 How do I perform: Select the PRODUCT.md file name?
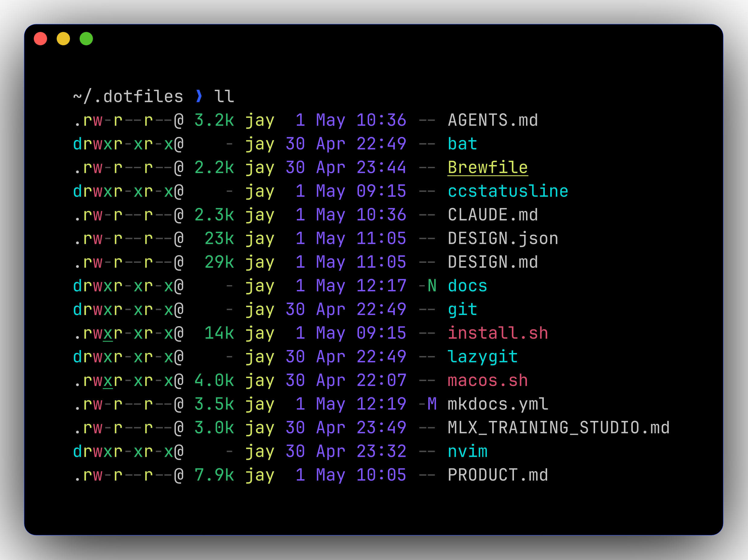point(498,475)
